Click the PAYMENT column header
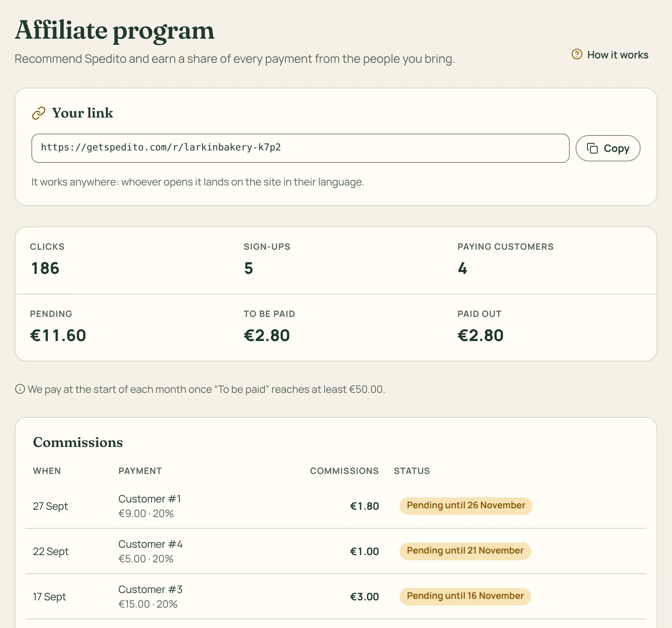The width and height of the screenshot is (672, 628). (140, 471)
